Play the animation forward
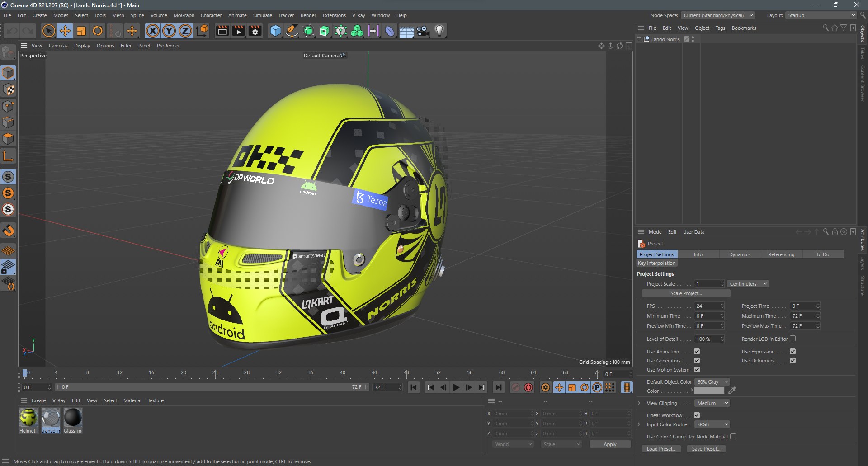 coord(456,387)
